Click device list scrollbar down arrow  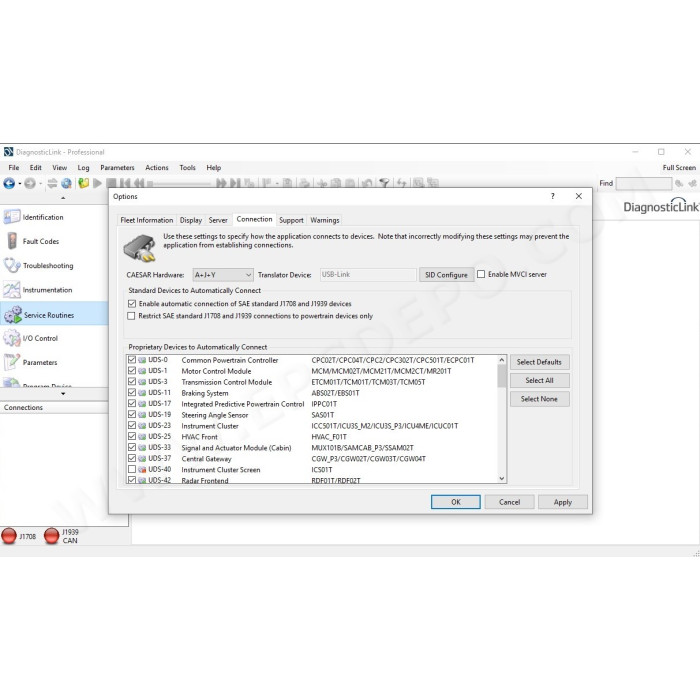coord(502,478)
